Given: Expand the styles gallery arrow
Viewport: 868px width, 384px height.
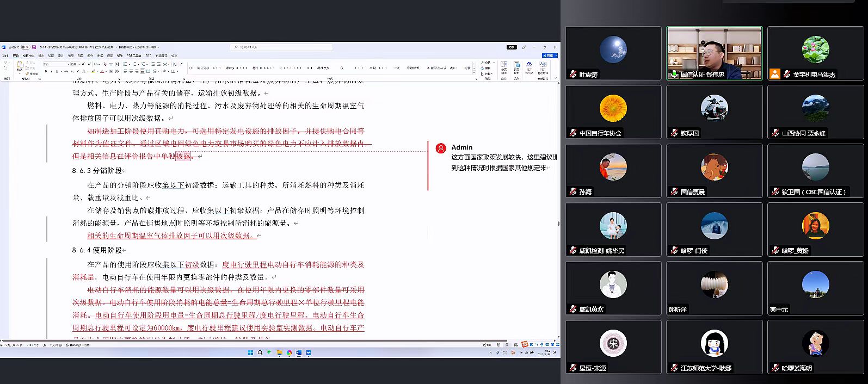Looking at the screenshot, I should [474, 72].
